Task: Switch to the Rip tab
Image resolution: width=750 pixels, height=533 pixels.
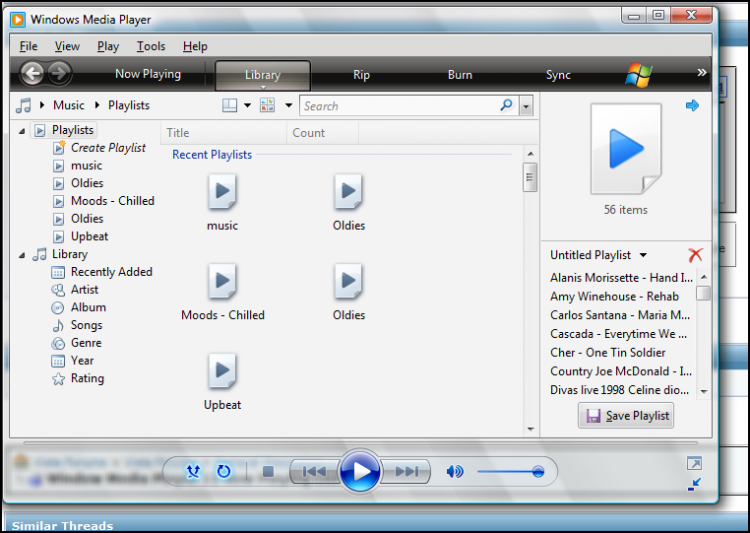Action: tap(361, 75)
